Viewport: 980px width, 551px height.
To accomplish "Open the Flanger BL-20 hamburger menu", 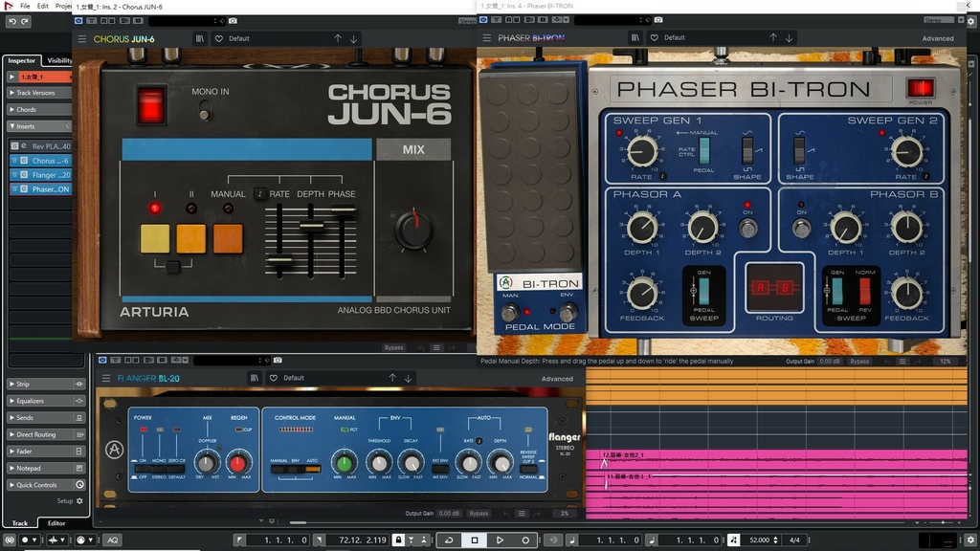I will 105,378.
